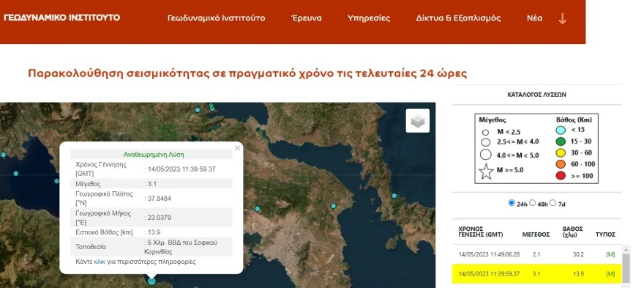Open the Έρευνα menu

(x=306, y=18)
